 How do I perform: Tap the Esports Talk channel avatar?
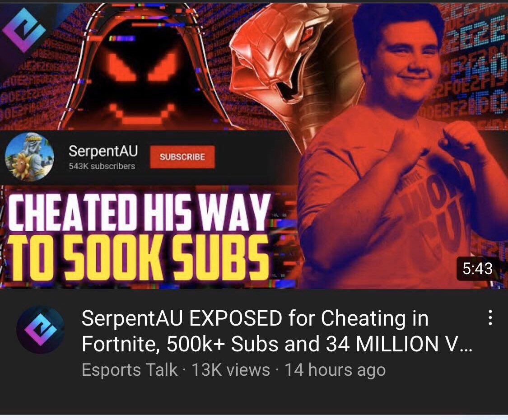(x=41, y=329)
